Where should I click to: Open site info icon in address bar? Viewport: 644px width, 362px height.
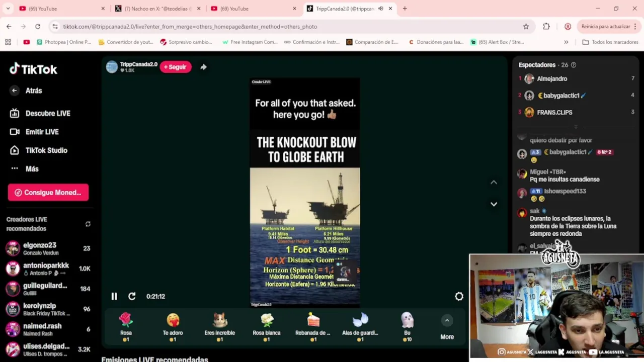click(55, 26)
